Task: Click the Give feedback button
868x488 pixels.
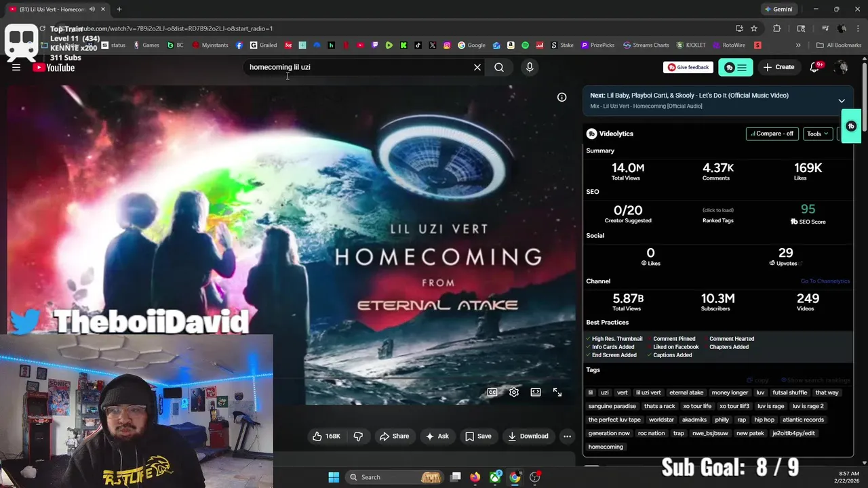Action: (688, 67)
